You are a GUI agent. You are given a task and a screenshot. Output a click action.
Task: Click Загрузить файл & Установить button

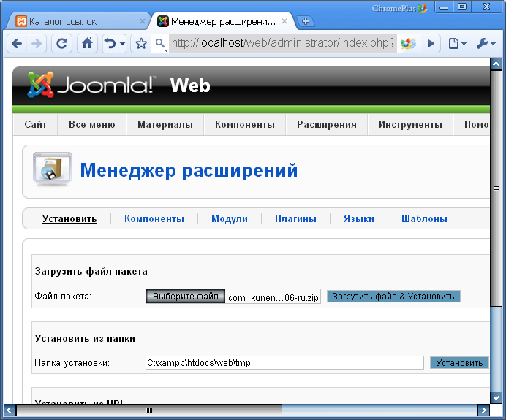pos(393,297)
